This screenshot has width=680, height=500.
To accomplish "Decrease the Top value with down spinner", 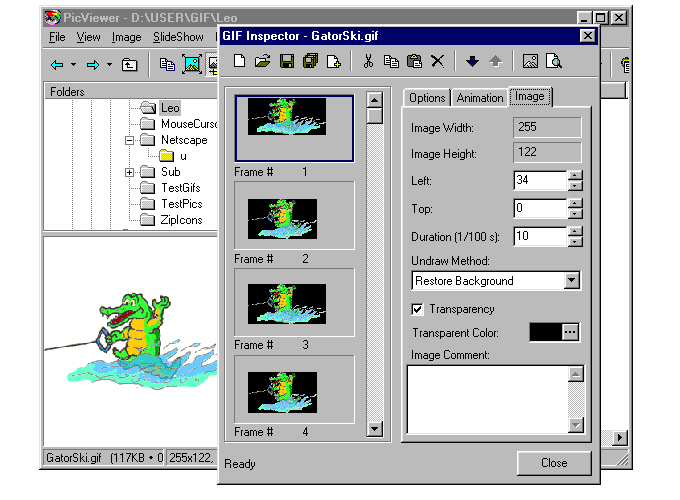I will 575,214.
